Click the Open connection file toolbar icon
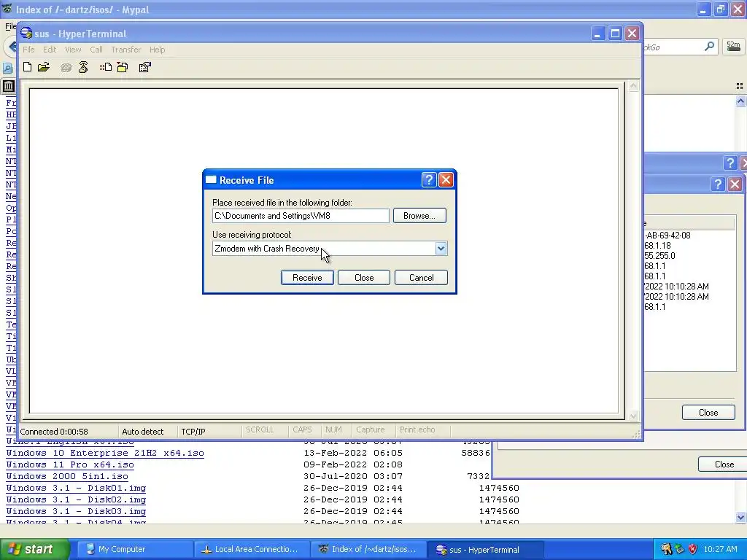 tap(44, 67)
